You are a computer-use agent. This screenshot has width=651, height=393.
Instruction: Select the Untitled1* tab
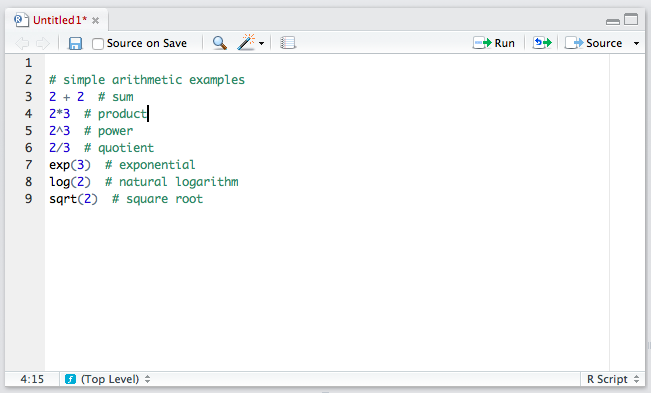(60, 20)
